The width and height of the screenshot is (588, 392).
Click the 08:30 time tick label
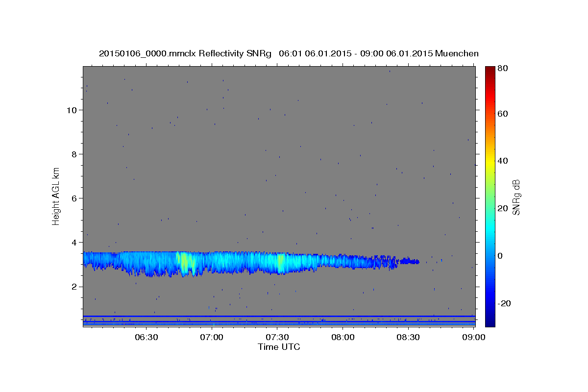click(x=409, y=337)
